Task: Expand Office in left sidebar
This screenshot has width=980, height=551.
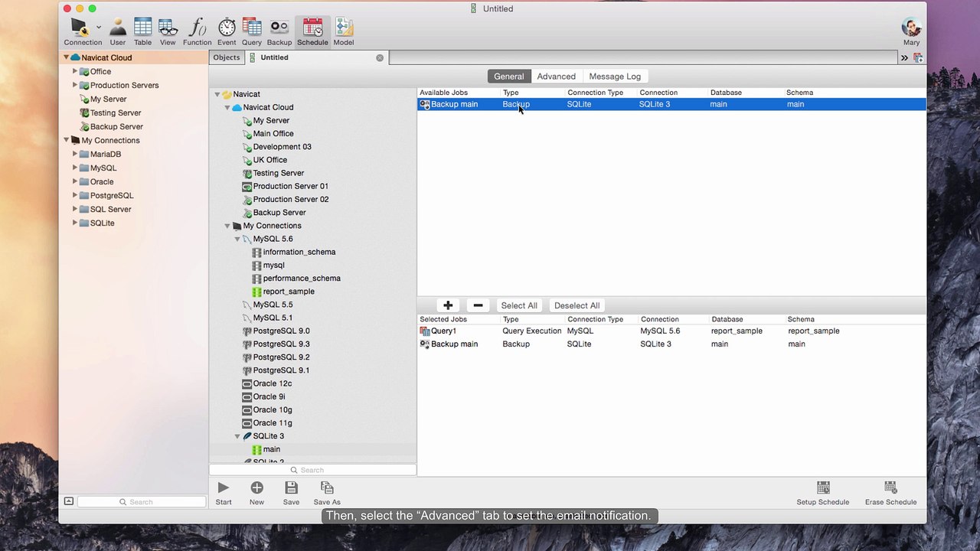Action: (x=75, y=71)
